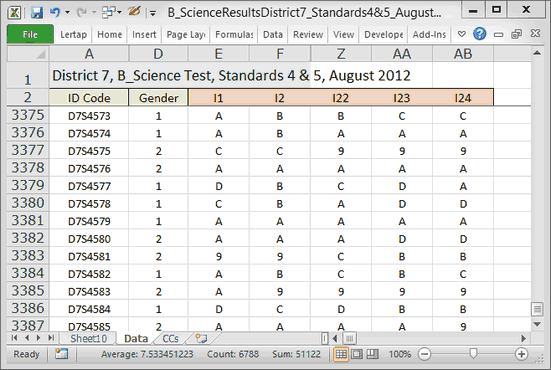Click vertical scrollbar down arrow
The image size is (551, 370).
[537, 324]
